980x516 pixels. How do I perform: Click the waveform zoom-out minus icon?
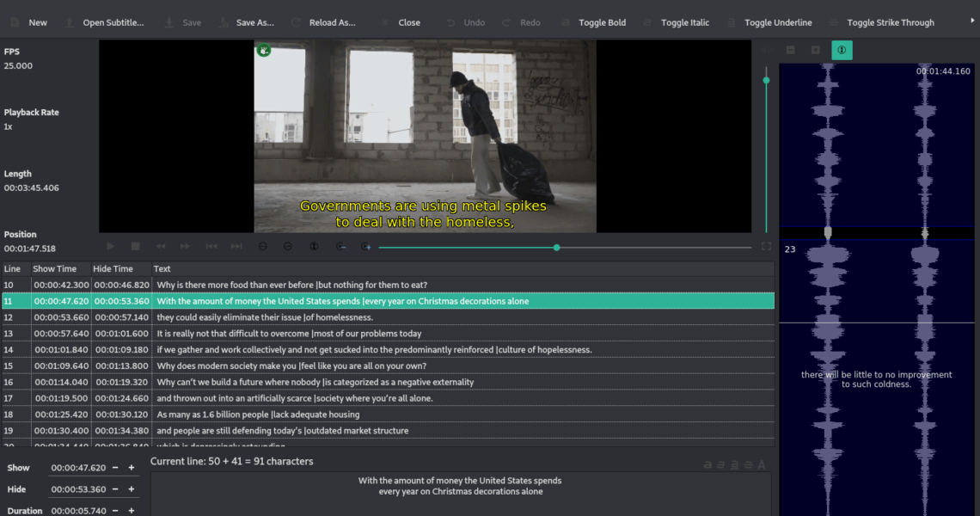point(791,51)
